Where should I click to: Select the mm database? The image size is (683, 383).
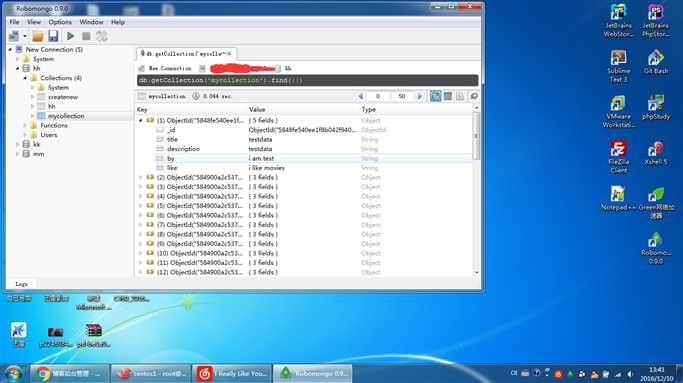coord(38,154)
